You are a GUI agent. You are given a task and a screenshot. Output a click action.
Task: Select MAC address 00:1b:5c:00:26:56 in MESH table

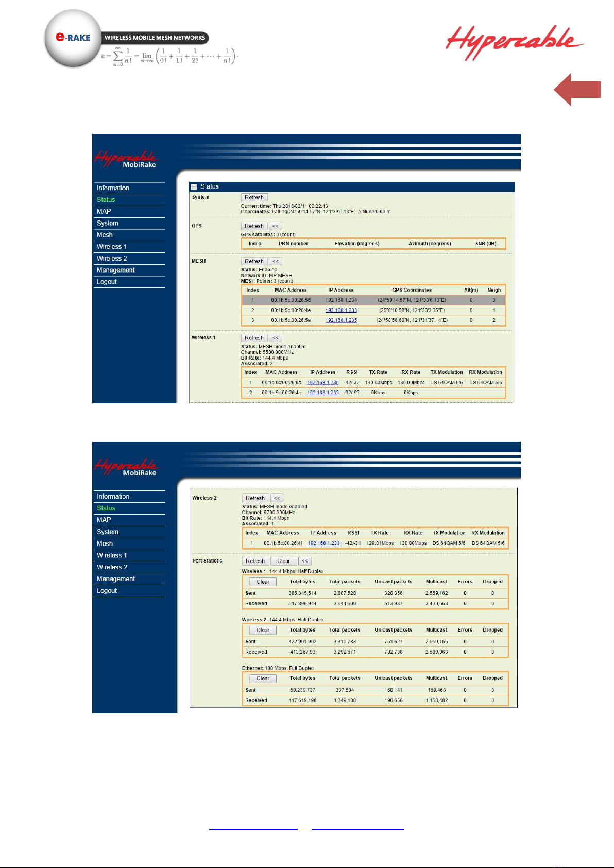point(291,300)
